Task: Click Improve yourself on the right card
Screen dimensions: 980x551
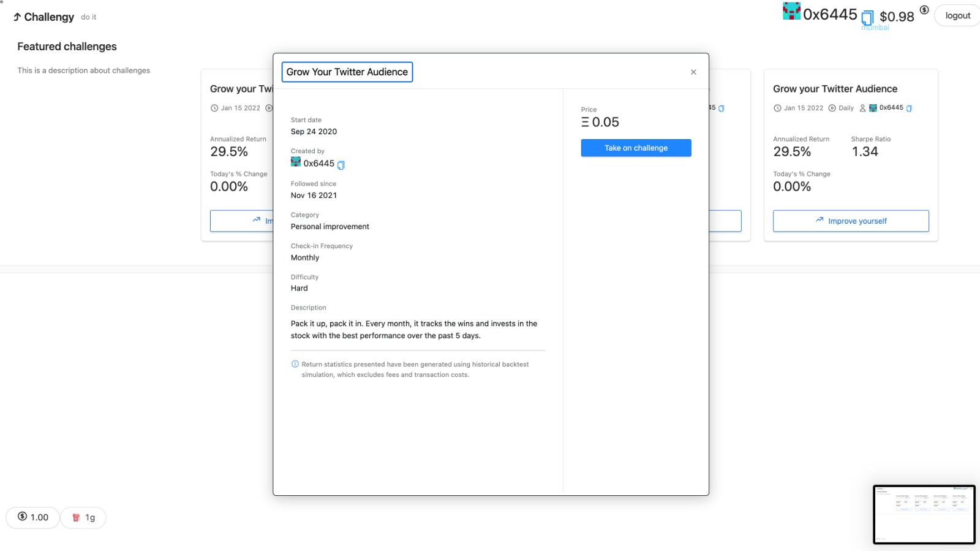Action: click(x=851, y=221)
